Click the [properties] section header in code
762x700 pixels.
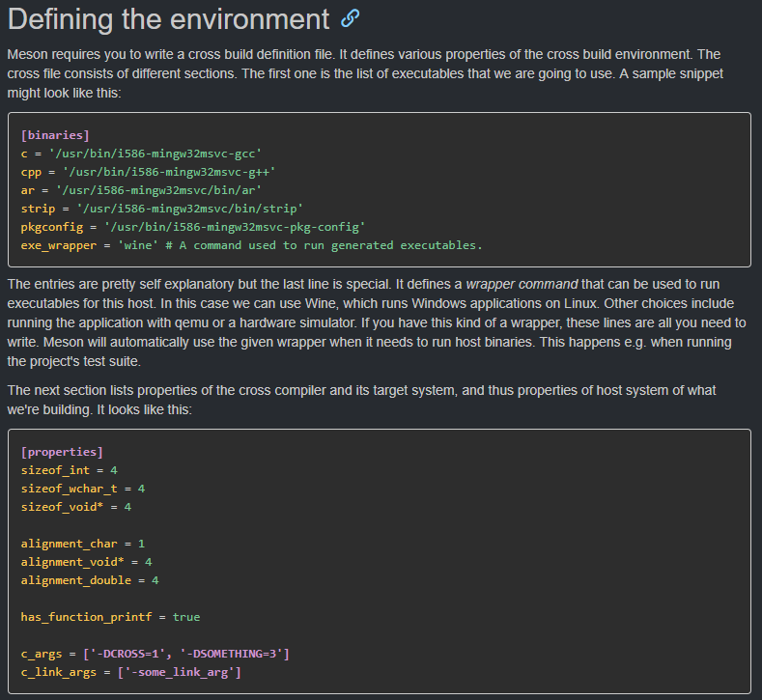(x=62, y=451)
